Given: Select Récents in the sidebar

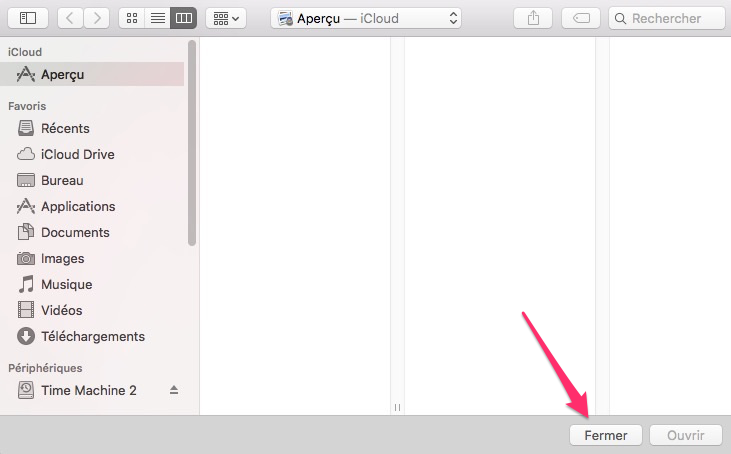Looking at the screenshot, I should tap(92, 128).
